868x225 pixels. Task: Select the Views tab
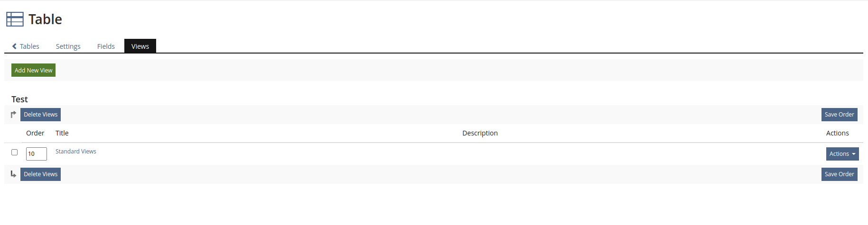(x=140, y=46)
